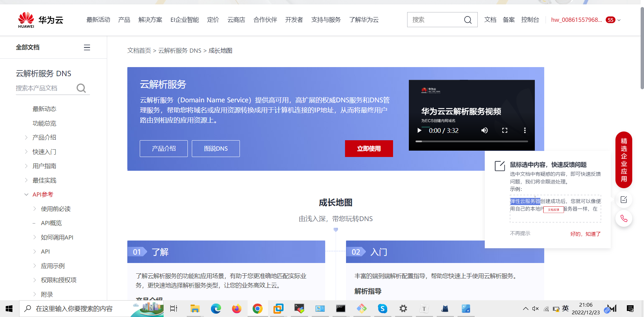Screen dimensions: 644x317
Task: Open API概览 in sidebar
Action: 51,223
